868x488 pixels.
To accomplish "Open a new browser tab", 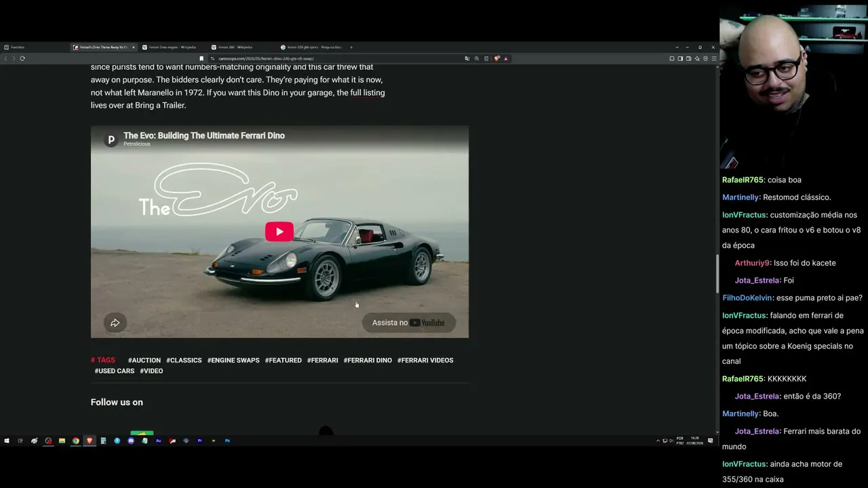I will 351,47.
